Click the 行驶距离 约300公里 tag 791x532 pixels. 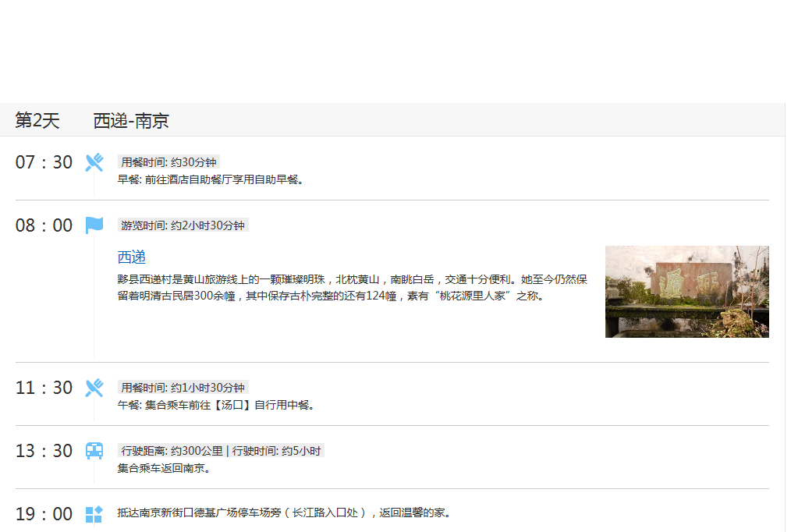[220, 451]
